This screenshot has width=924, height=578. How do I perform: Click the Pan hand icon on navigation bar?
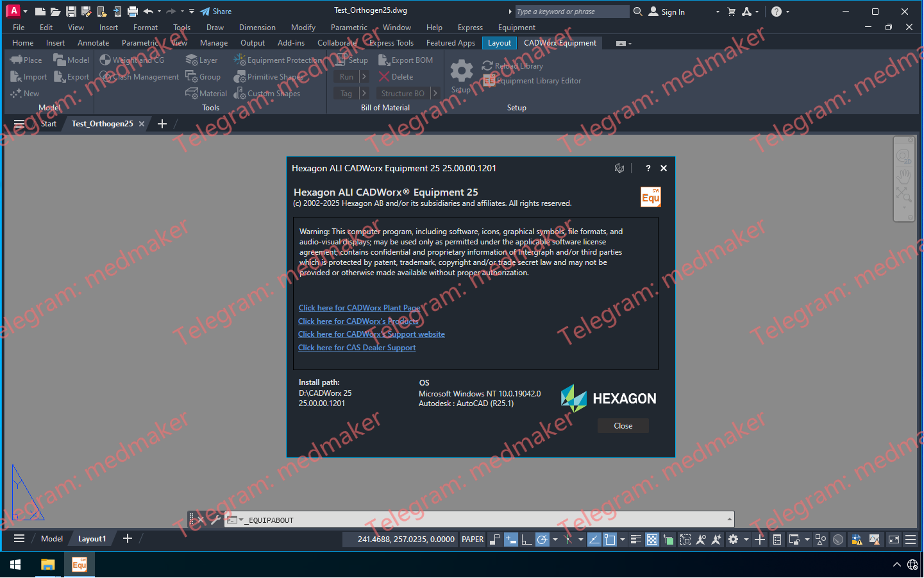[x=904, y=176]
